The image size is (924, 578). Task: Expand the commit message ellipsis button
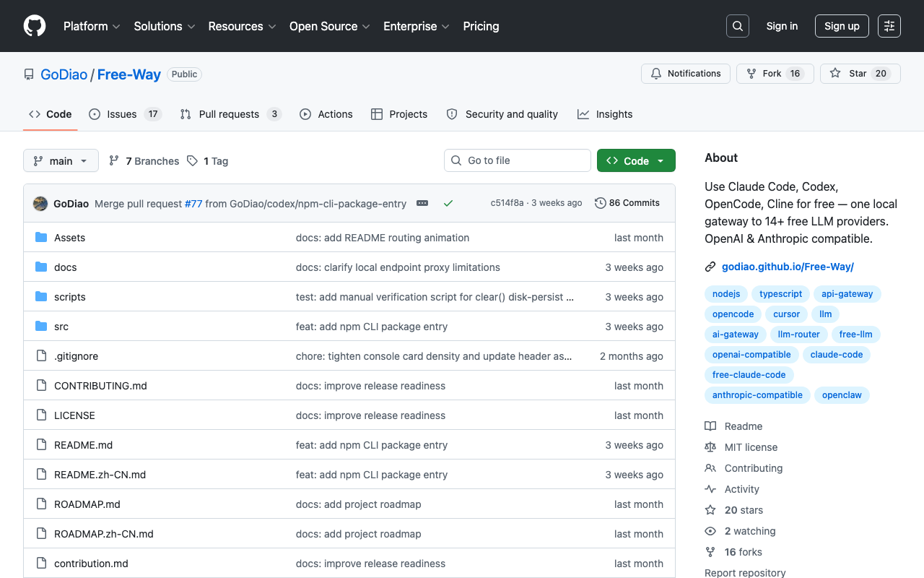point(422,204)
